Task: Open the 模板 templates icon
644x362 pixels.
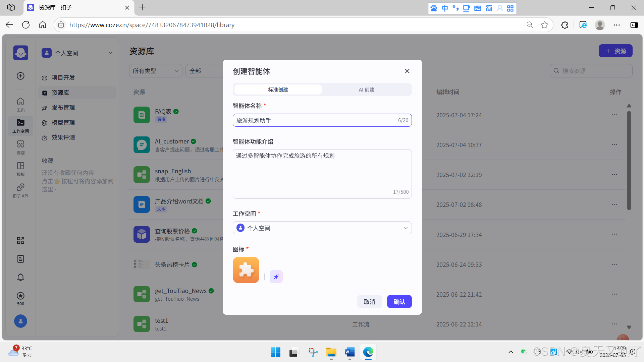Action: [x=20, y=169]
